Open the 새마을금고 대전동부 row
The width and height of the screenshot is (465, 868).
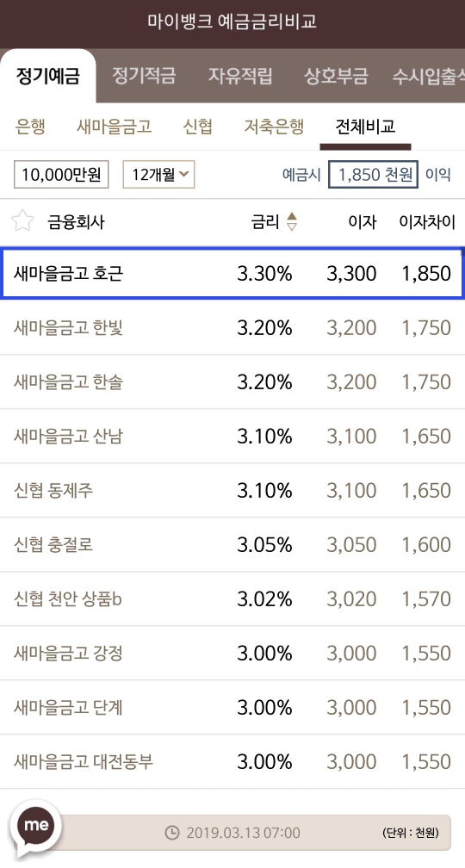pos(232,762)
